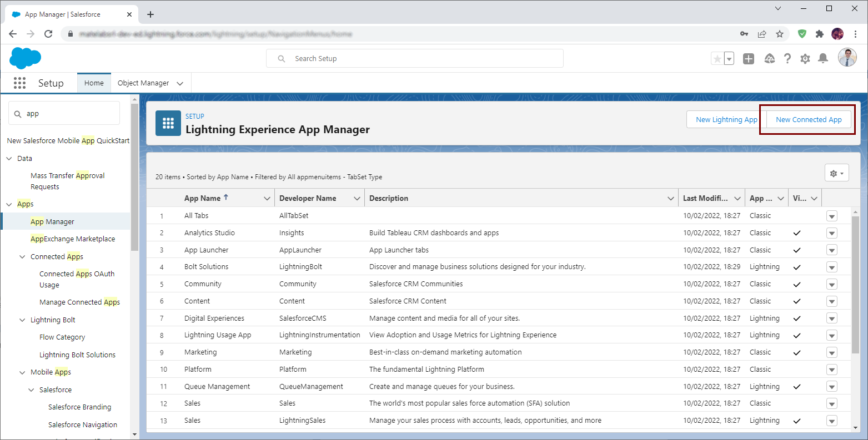The image size is (868, 440).
Task: Open Chrome three-dot menu
Action: tap(855, 34)
